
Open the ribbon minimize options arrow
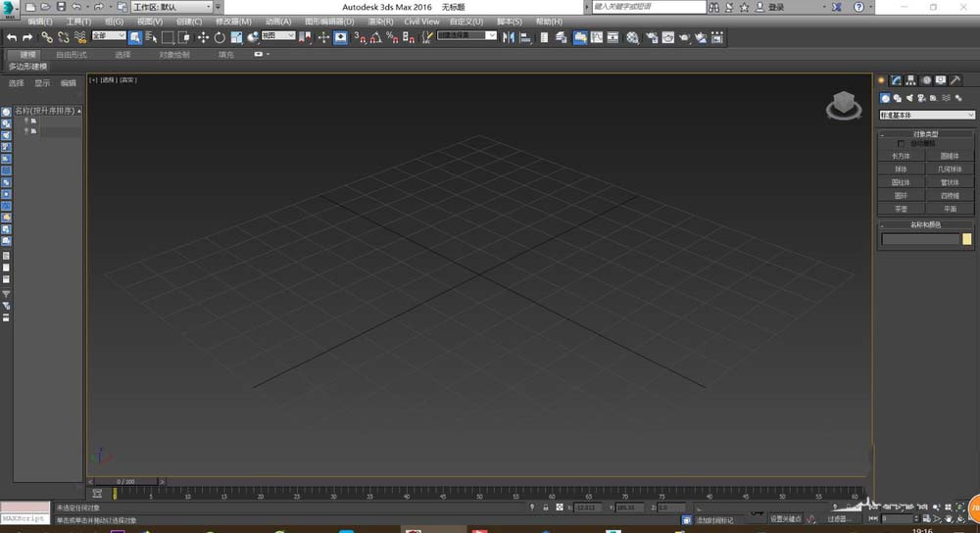(269, 54)
